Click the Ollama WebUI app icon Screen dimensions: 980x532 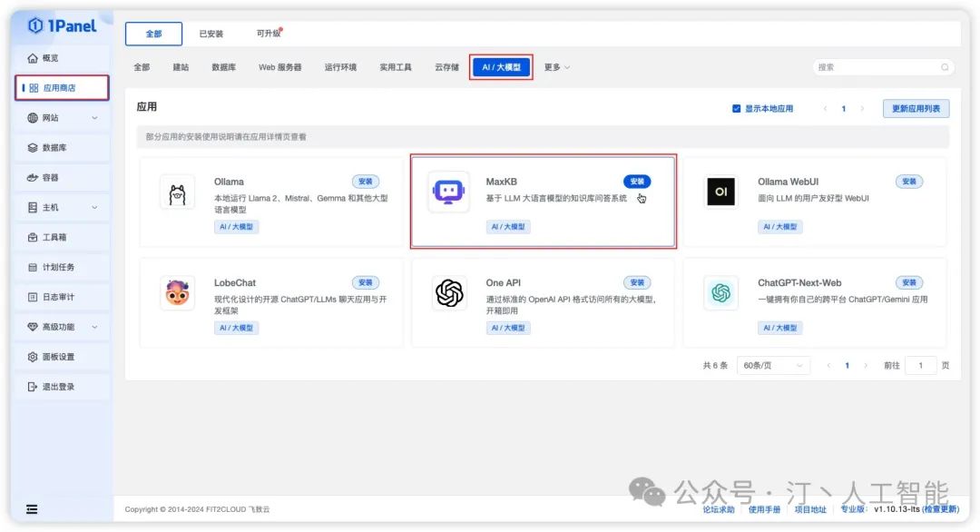[720, 192]
